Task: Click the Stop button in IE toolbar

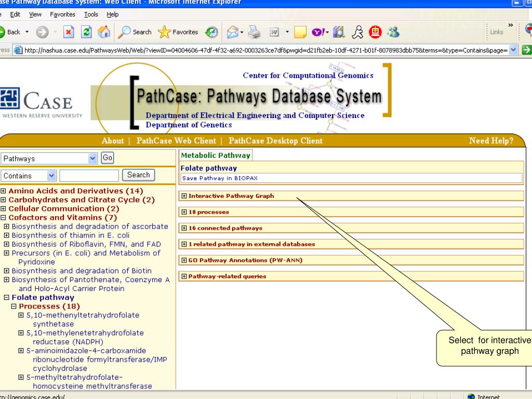Action: pos(69,32)
